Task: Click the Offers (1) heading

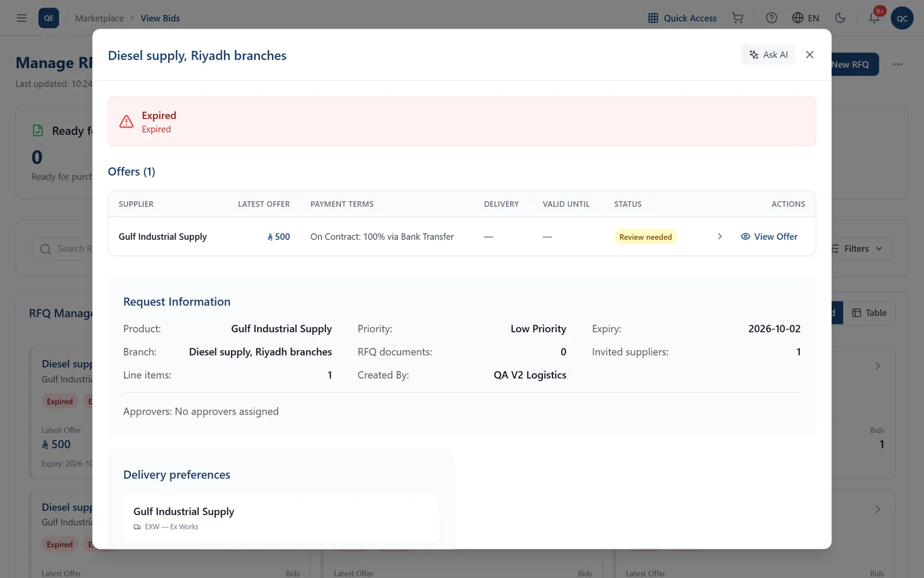Action: 132,172
